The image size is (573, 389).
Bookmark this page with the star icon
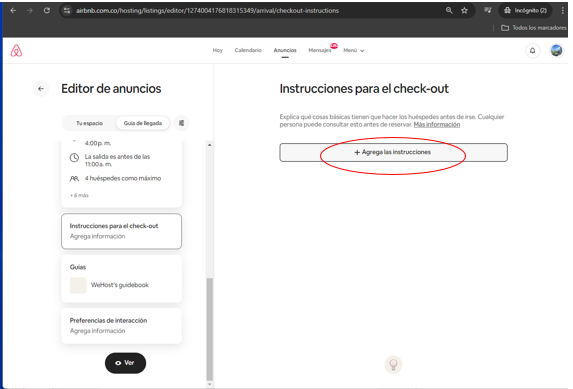(x=464, y=11)
